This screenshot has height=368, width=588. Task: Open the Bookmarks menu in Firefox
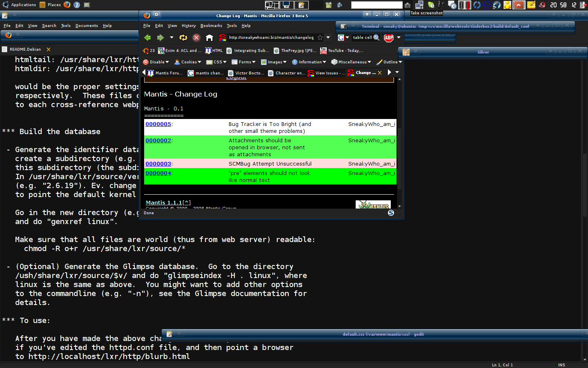(x=211, y=26)
